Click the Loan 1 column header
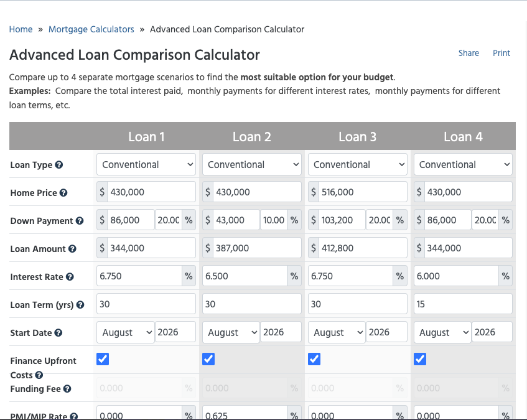 (x=146, y=137)
